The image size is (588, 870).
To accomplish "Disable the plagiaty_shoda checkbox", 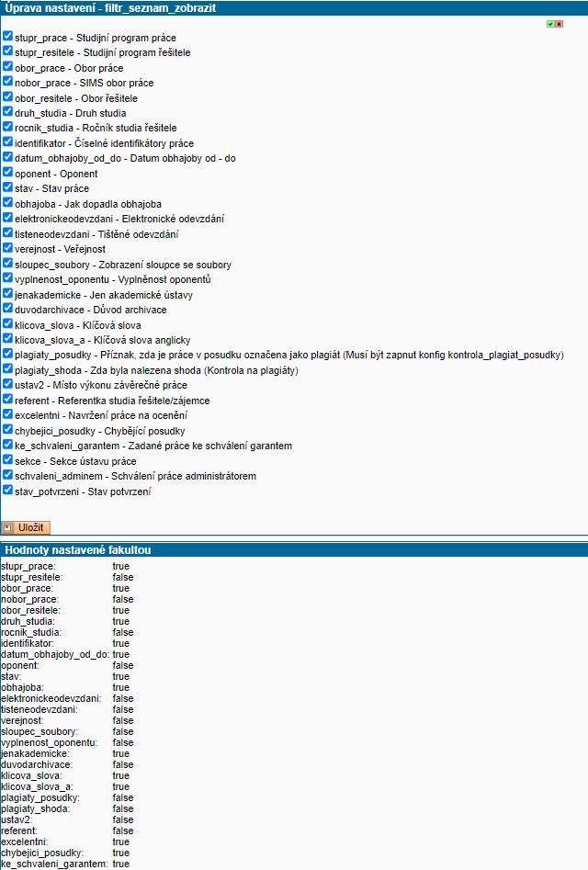I will (x=7, y=369).
